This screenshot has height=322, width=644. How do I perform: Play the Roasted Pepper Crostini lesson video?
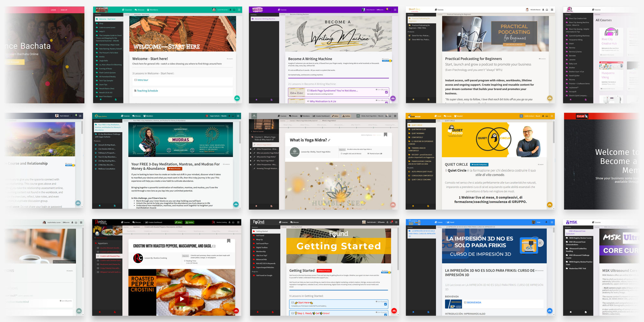(x=182, y=298)
